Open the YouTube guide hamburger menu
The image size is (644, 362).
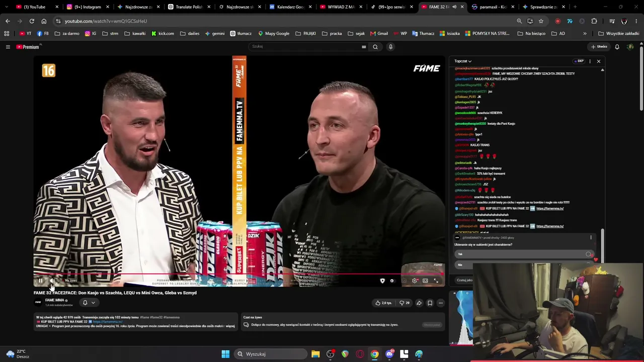click(x=8, y=47)
